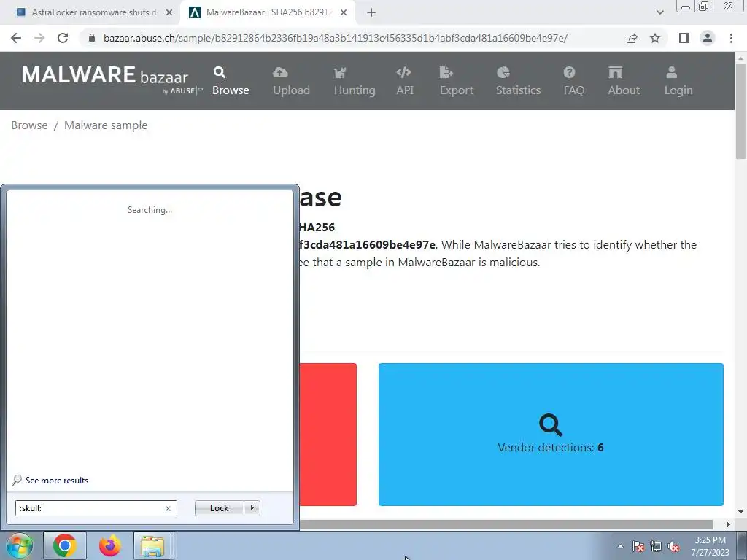Open Chrome side panel icon
747x560 pixels.
(x=684, y=38)
